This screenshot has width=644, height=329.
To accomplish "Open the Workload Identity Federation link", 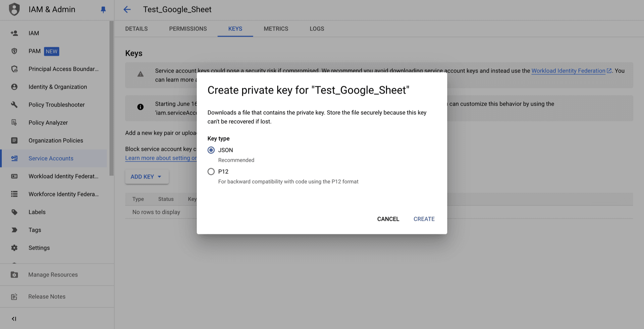I will pos(568,71).
